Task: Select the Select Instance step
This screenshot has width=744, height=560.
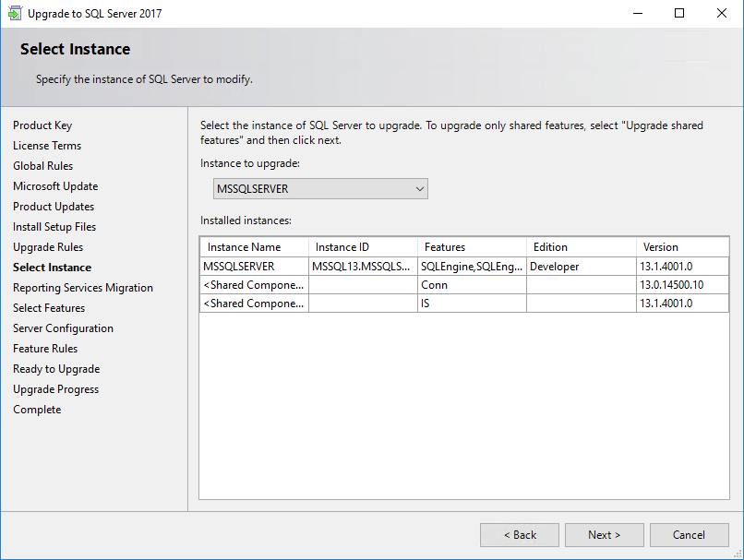Action: [53, 268]
